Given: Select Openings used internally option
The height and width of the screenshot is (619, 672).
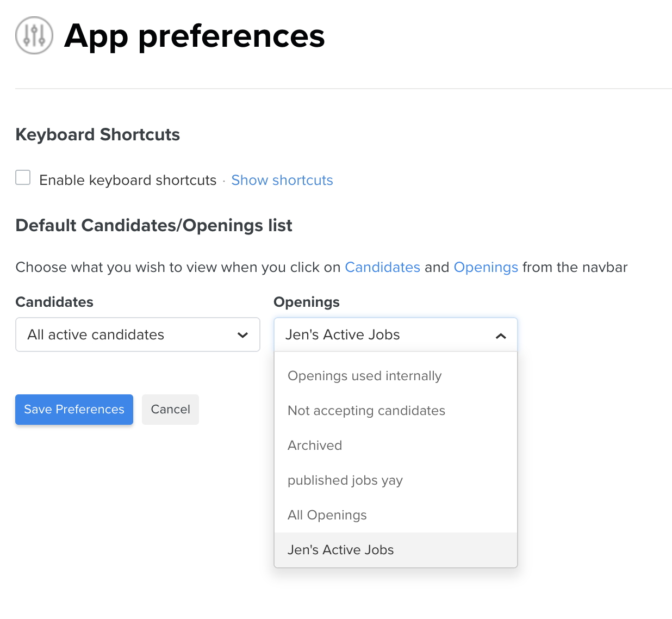Looking at the screenshot, I should (364, 376).
